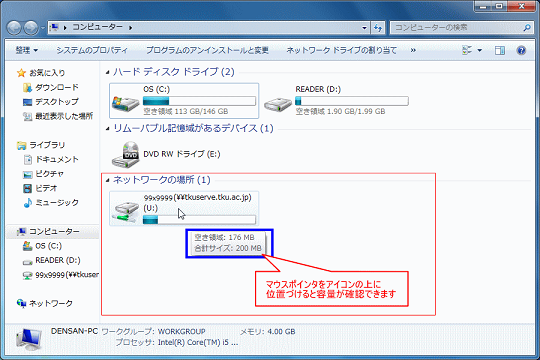The height and width of the screenshot is (360, 540).
Task: Click the Forward navigation arrow button
Action: 31,28
